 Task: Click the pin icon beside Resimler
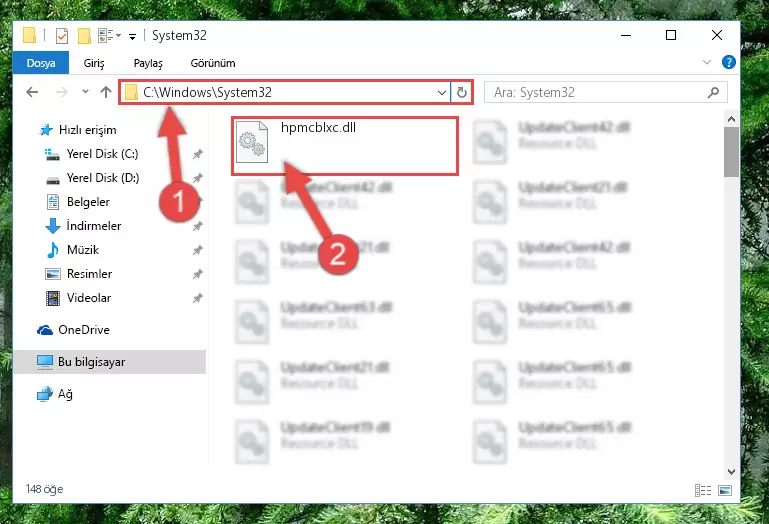(197, 274)
